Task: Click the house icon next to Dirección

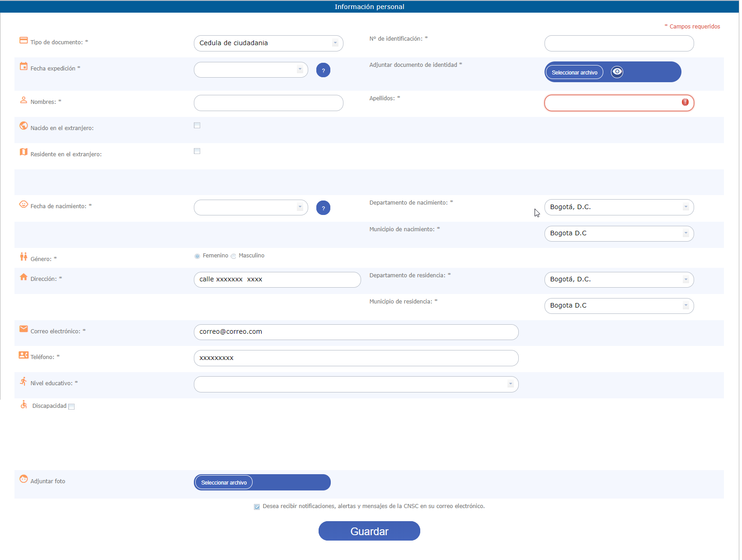Action: click(23, 277)
